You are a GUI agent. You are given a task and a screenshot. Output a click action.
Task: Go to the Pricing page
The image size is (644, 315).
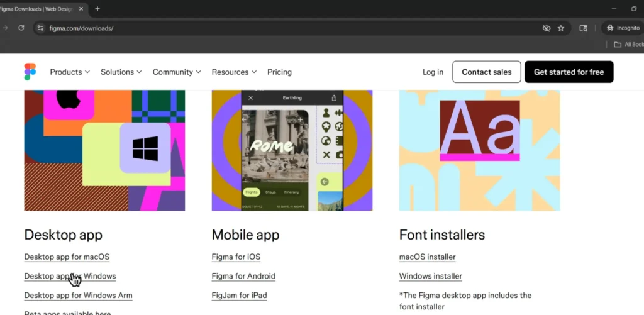click(x=279, y=72)
